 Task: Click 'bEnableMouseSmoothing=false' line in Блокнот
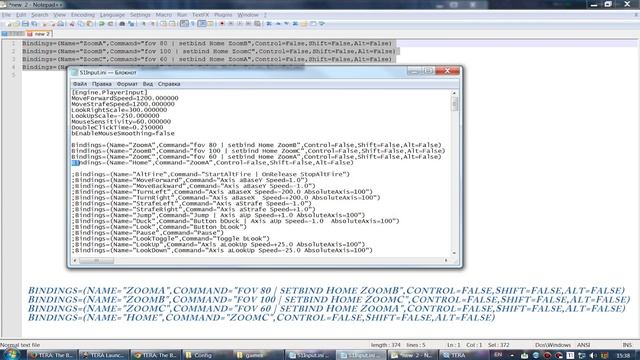coord(123,133)
